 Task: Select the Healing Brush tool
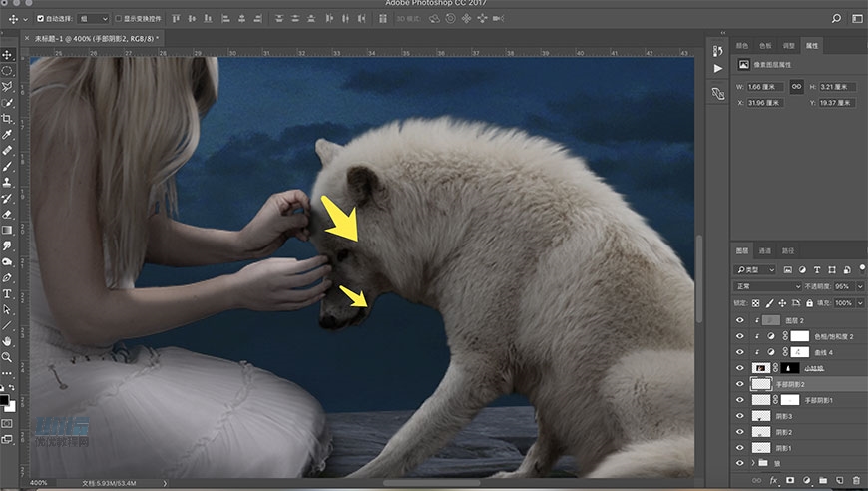click(7, 151)
